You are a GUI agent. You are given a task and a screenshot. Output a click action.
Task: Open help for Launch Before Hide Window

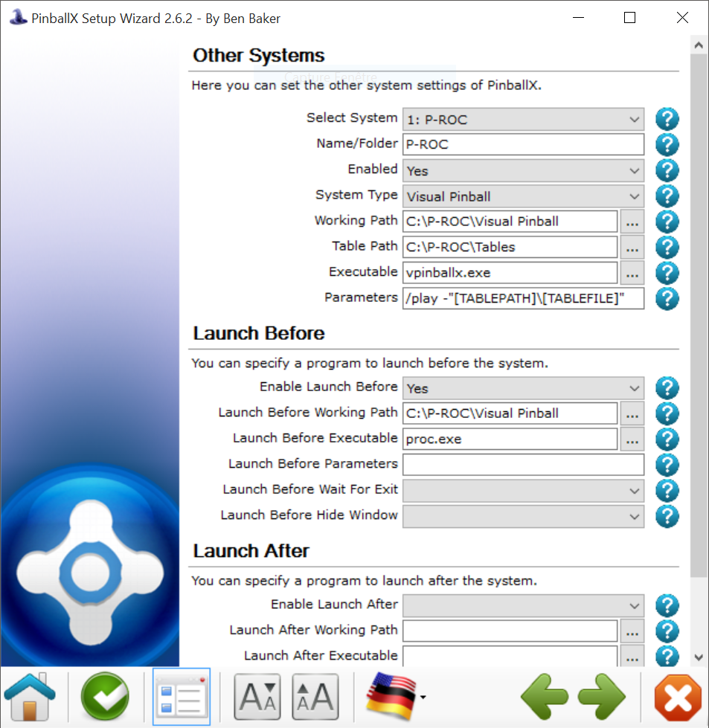coord(667,516)
